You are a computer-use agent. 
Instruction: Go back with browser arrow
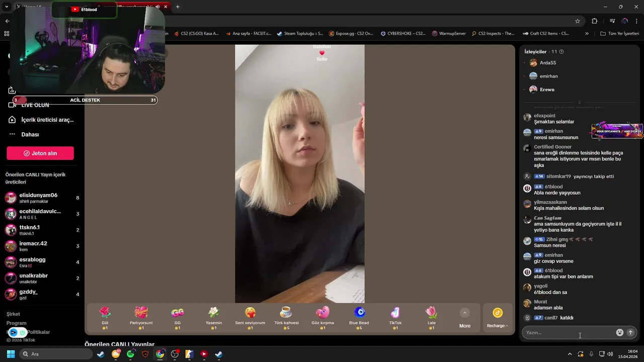[x=7, y=21]
